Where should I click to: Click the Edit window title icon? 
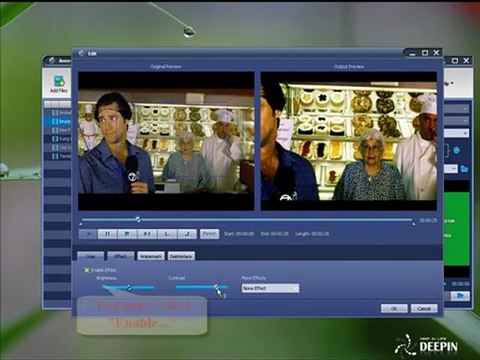82,53
